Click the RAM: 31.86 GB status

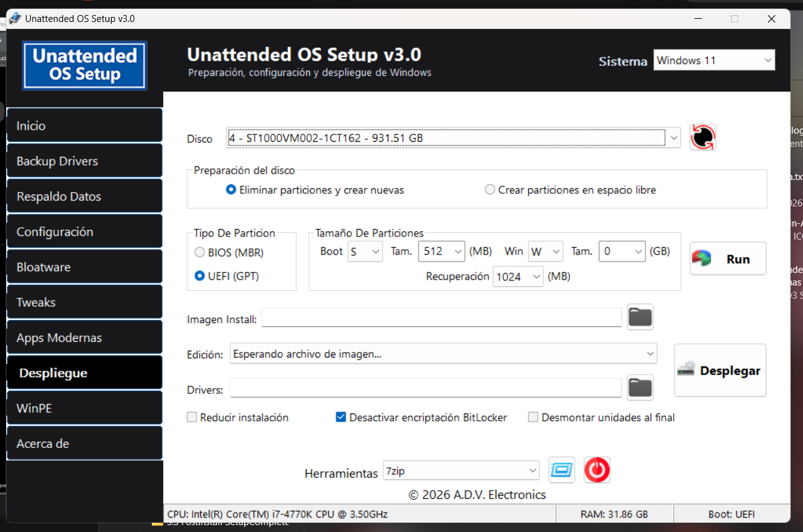coord(615,514)
